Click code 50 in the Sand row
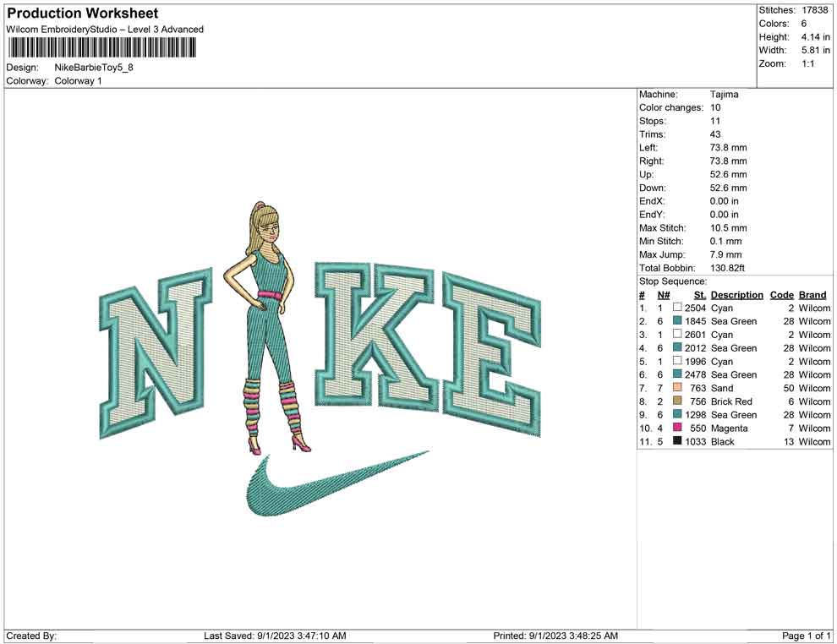The height and width of the screenshot is (644, 837). click(x=789, y=389)
